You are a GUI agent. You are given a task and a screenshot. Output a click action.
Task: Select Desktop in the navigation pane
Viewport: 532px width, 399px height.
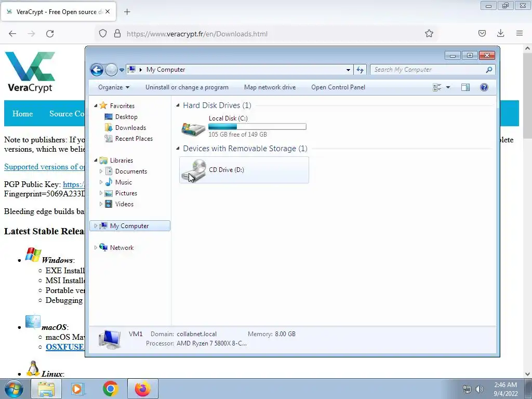click(x=126, y=117)
